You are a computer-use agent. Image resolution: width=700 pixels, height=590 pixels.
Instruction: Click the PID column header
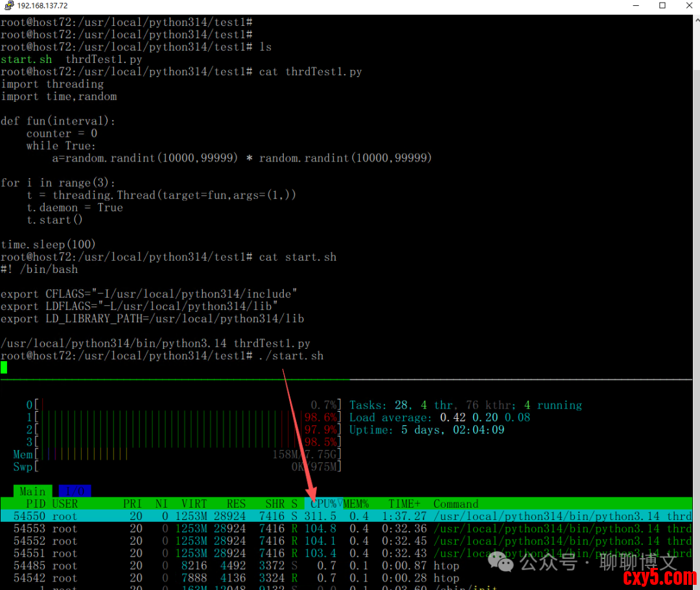click(35, 504)
